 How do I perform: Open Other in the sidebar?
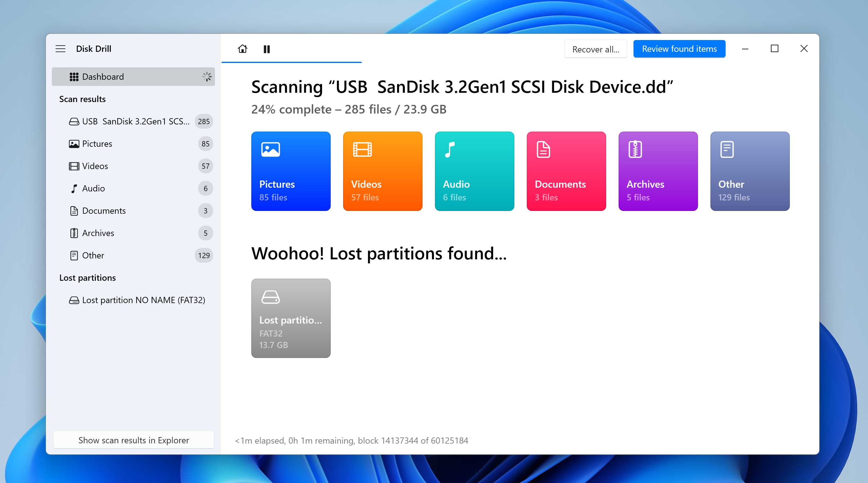point(133,255)
